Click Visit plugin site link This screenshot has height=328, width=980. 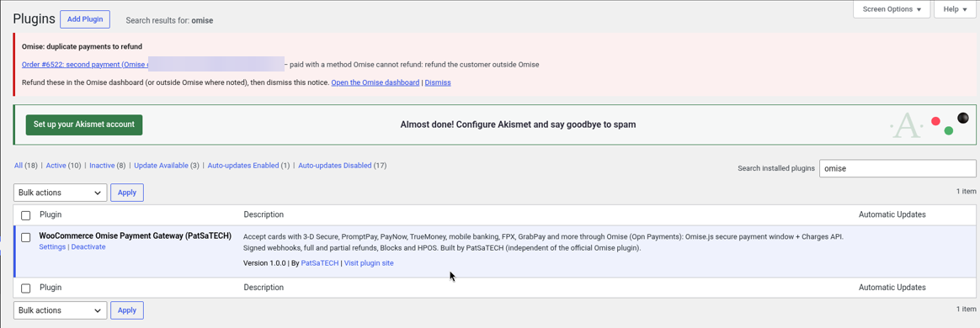(369, 263)
